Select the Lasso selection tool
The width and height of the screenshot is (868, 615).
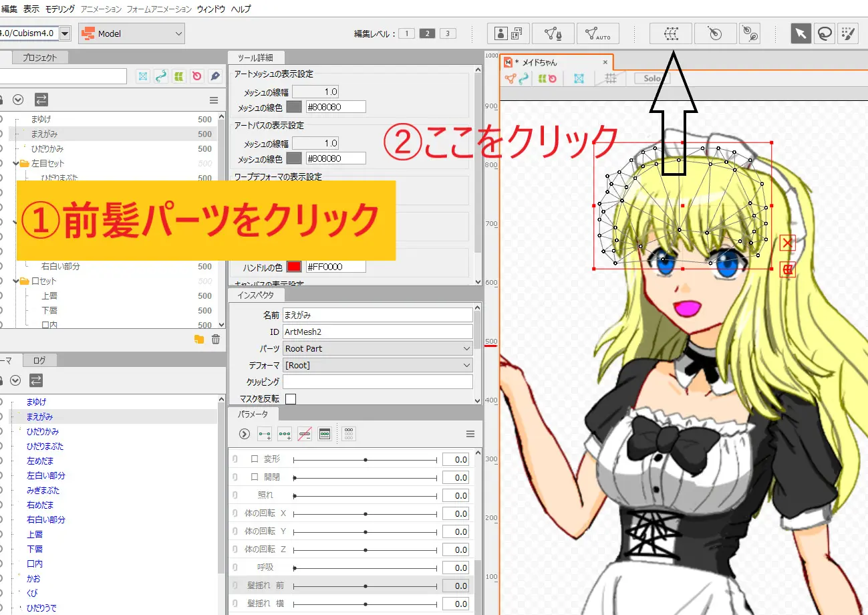[x=824, y=32]
